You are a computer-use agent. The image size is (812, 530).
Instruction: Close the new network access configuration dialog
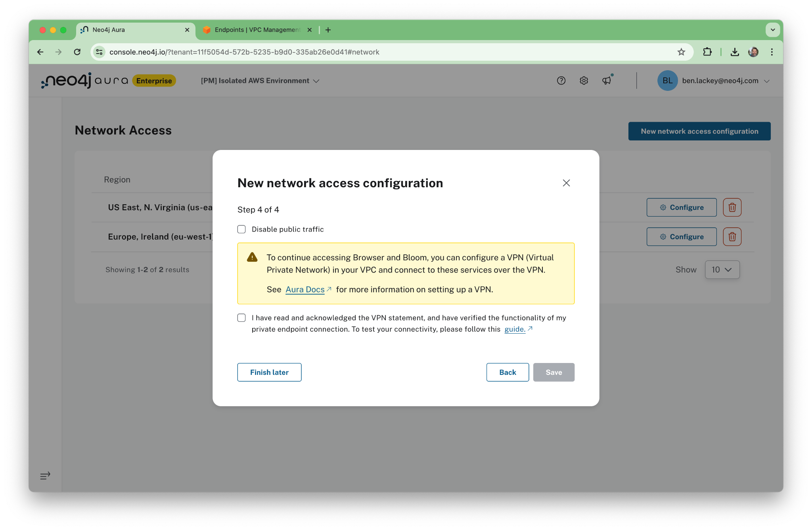click(566, 183)
